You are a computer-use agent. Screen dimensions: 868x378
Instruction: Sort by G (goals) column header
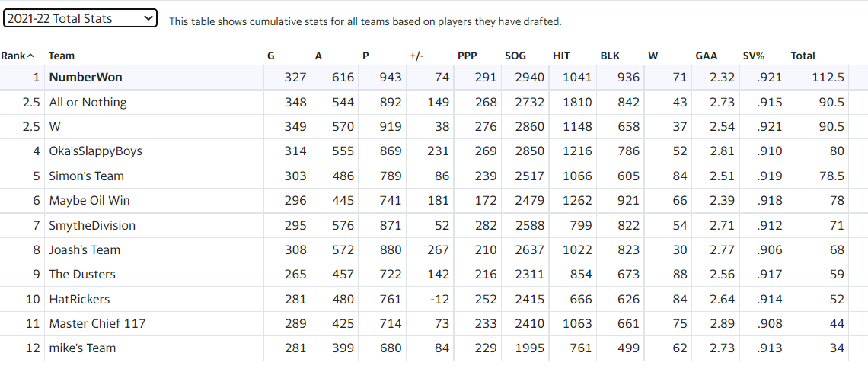coord(271,56)
